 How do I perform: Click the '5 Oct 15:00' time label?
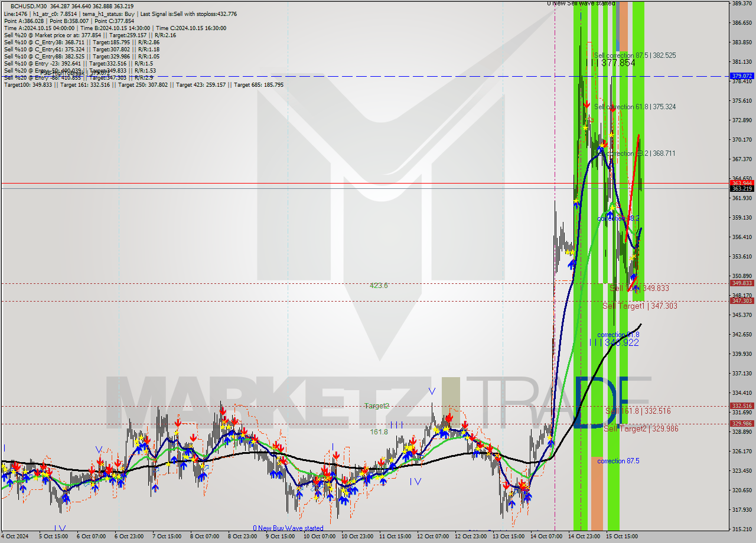[54, 537]
